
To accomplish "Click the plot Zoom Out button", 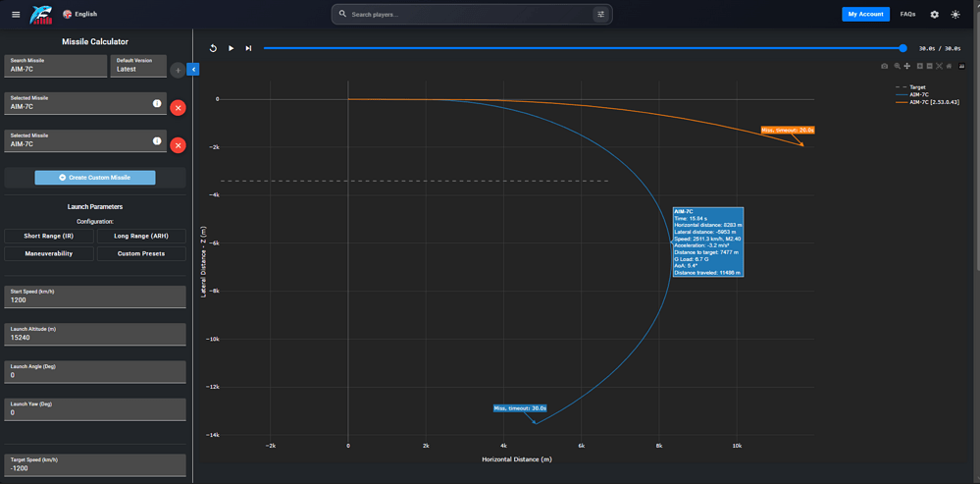I will point(929,66).
